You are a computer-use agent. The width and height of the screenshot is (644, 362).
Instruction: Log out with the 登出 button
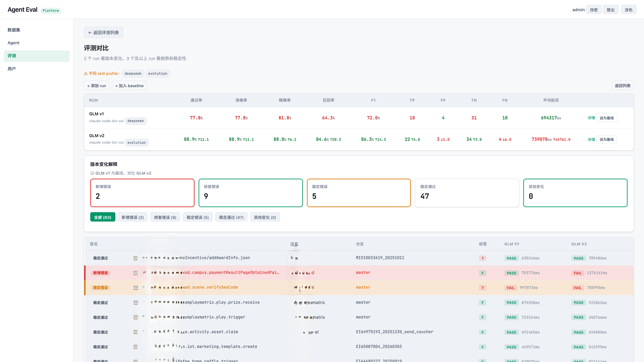pyautogui.click(x=610, y=10)
